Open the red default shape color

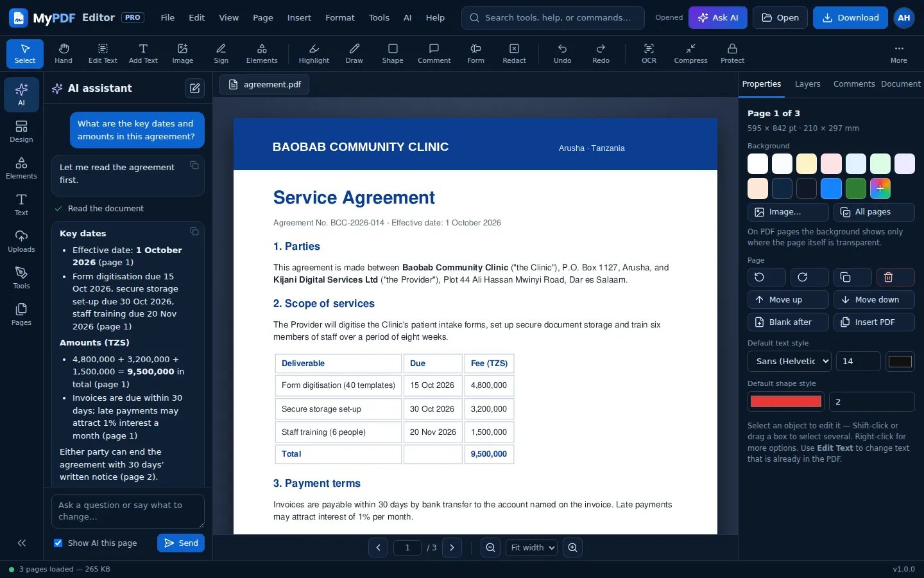(x=786, y=401)
